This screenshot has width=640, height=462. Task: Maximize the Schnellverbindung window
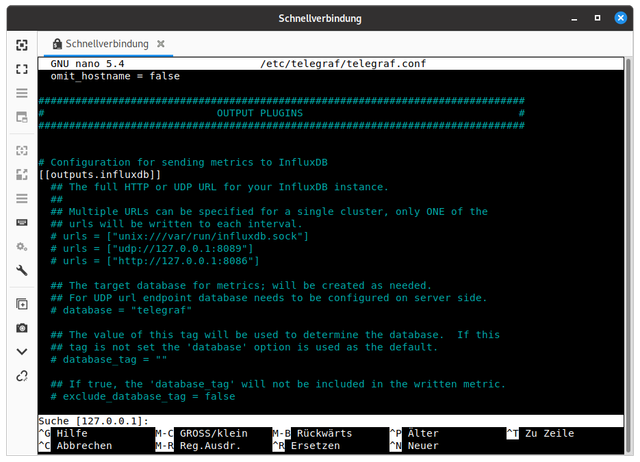pos(598,18)
